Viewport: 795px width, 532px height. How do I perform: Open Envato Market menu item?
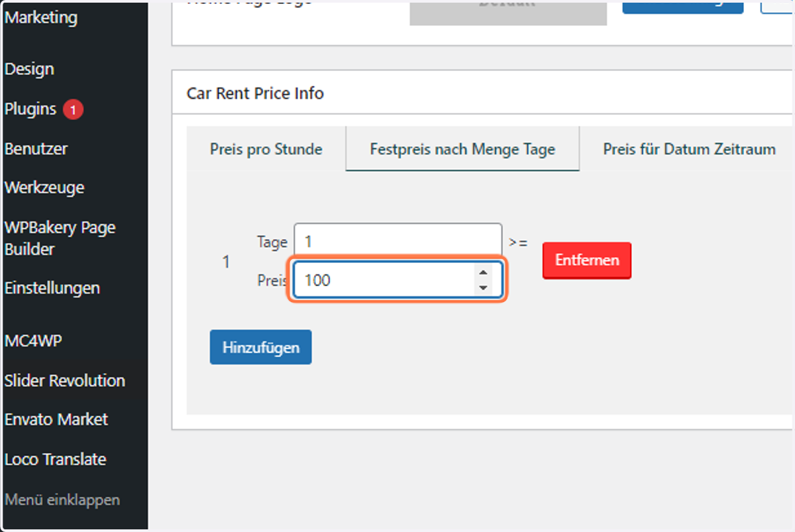click(x=56, y=419)
